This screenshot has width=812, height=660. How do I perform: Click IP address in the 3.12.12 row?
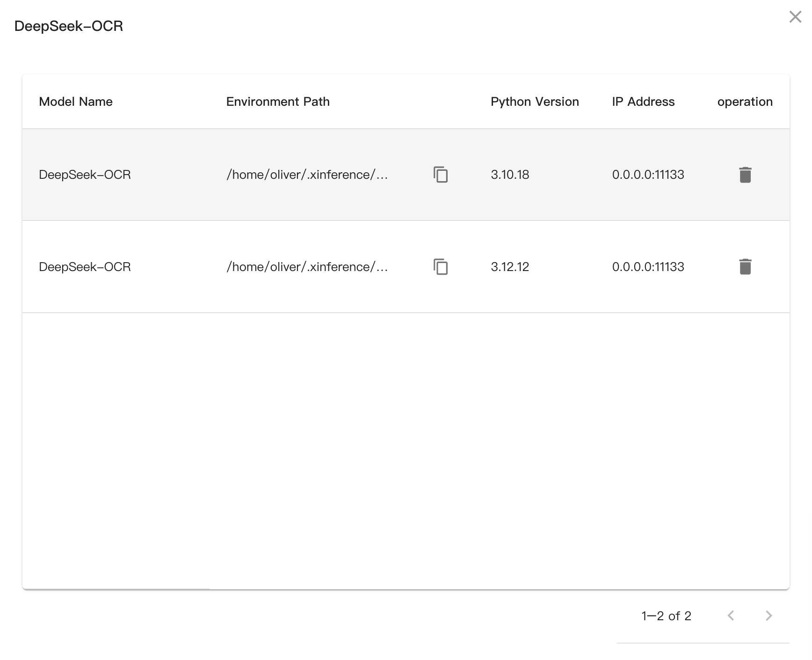point(648,267)
